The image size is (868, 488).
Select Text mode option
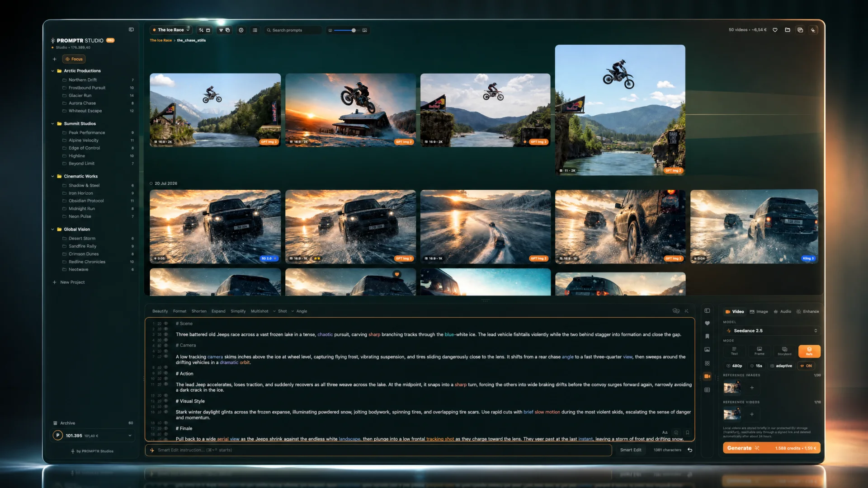pos(734,351)
